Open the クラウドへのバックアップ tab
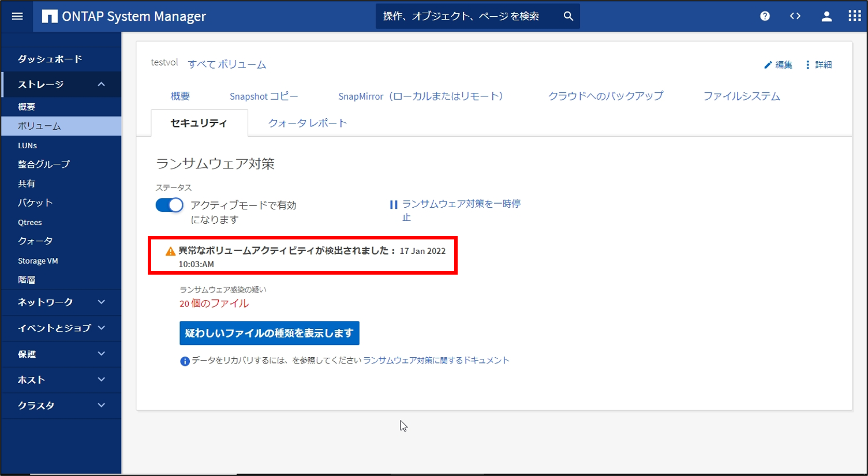The width and height of the screenshot is (868, 476). (x=605, y=96)
